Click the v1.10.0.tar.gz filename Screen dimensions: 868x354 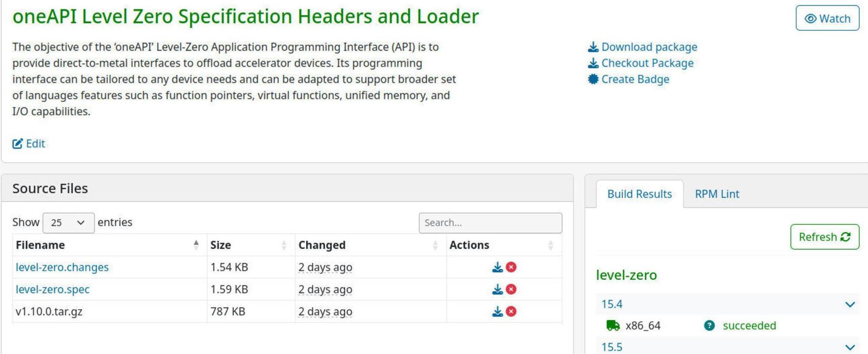coord(49,312)
